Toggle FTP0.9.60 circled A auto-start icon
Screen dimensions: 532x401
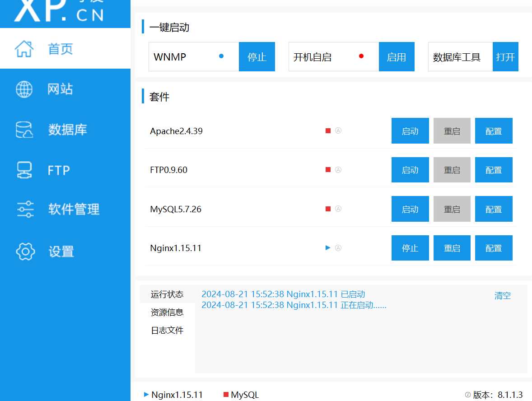338,170
